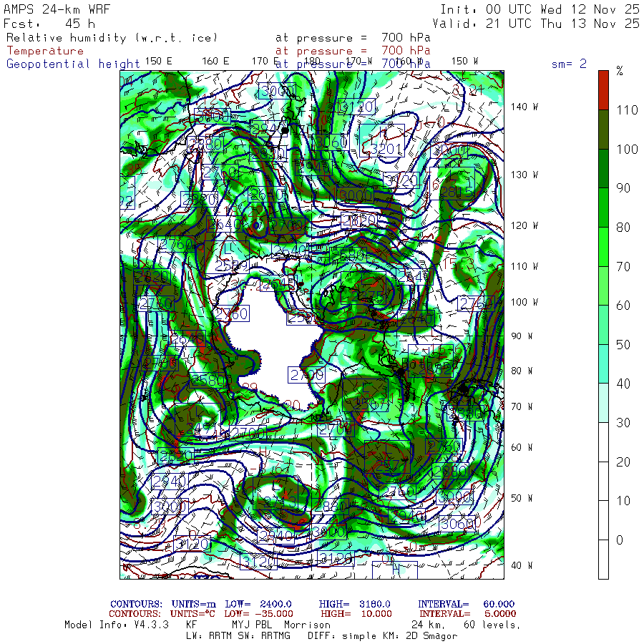The image size is (644, 644).
Task: Click the red 'HIGH= 10.000' contour text
Action: tap(356, 614)
